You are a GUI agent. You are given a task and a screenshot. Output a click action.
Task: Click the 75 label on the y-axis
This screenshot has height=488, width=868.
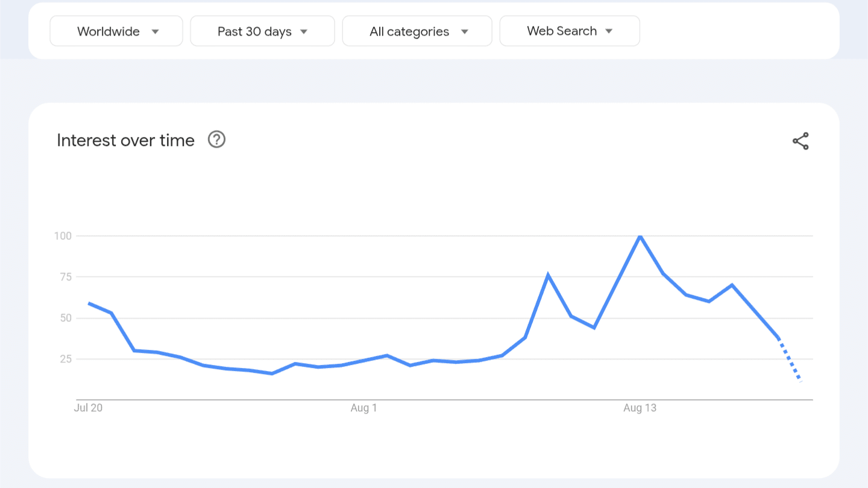coord(65,277)
